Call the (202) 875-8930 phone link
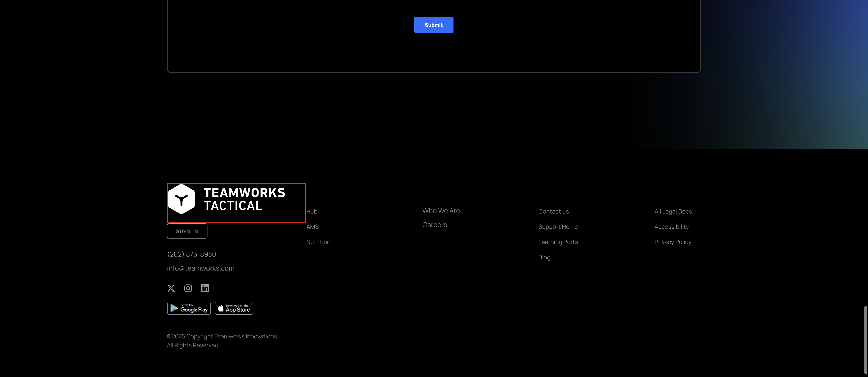 click(x=191, y=254)
